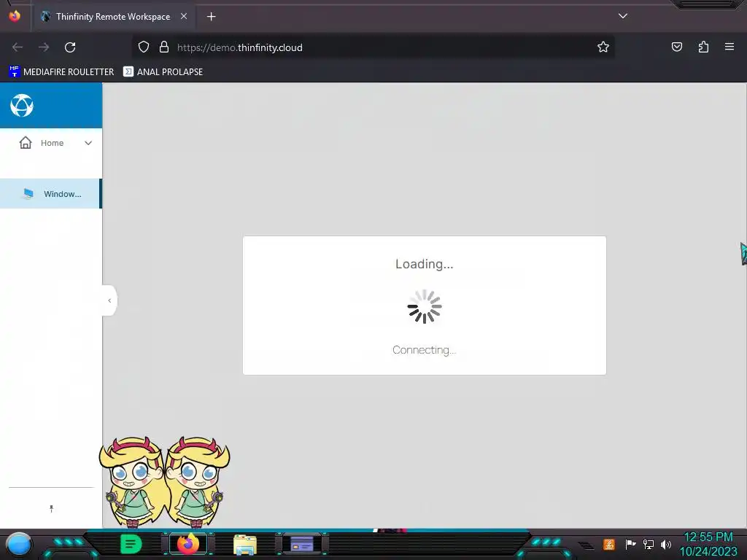The image size is (747, 560).
Task: Open the network tray icon
Action: pyautogui.click(x=649, y=544)
